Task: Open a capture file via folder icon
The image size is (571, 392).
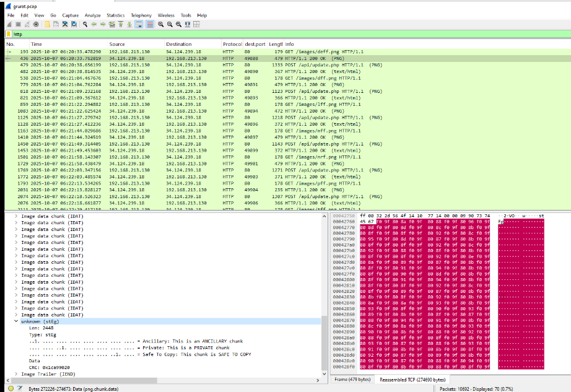Action: 47,24
